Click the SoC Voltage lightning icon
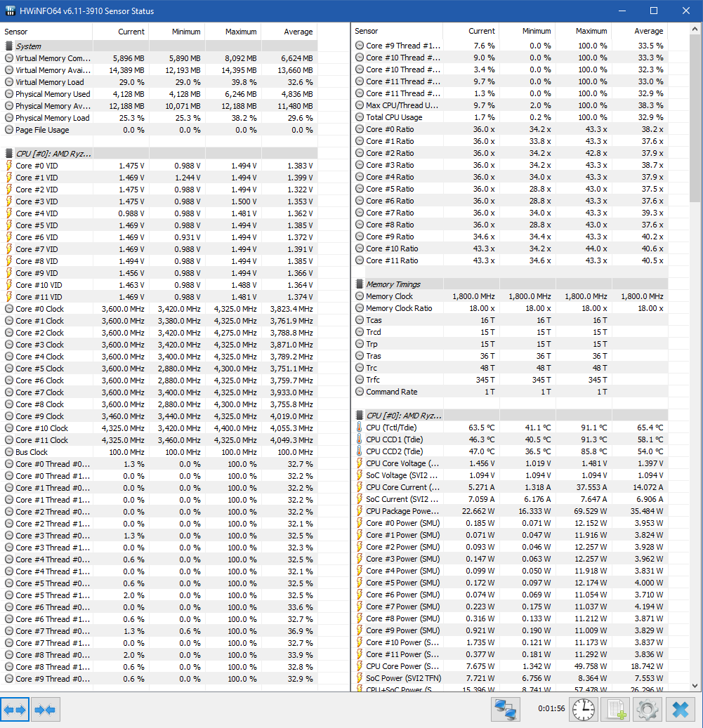 click(360, 475)
